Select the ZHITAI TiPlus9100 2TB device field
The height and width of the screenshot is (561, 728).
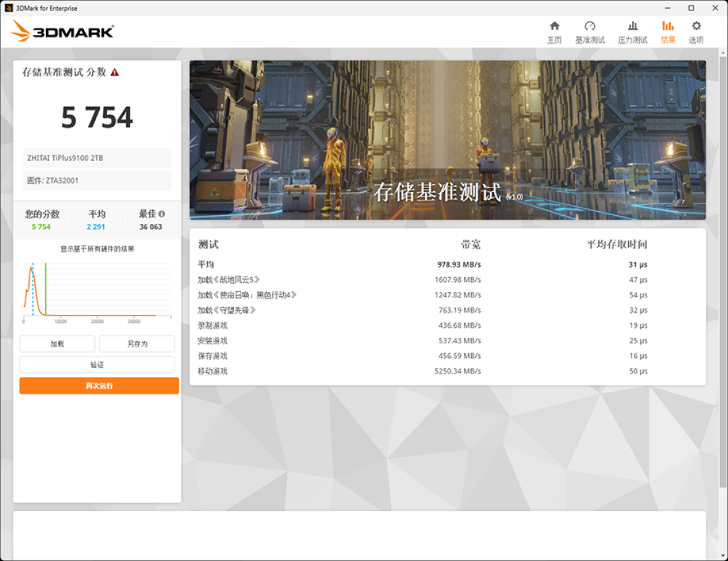pos(97,158)
